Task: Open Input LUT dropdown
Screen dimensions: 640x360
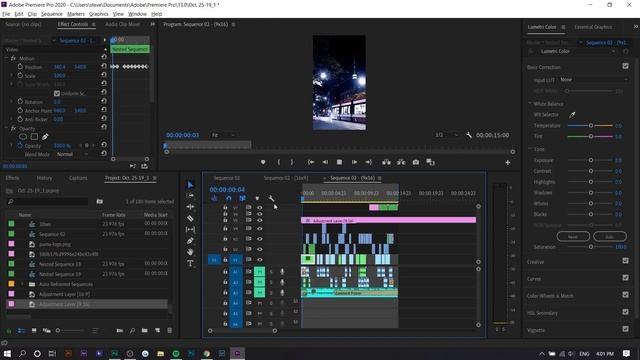Action: 593,80
